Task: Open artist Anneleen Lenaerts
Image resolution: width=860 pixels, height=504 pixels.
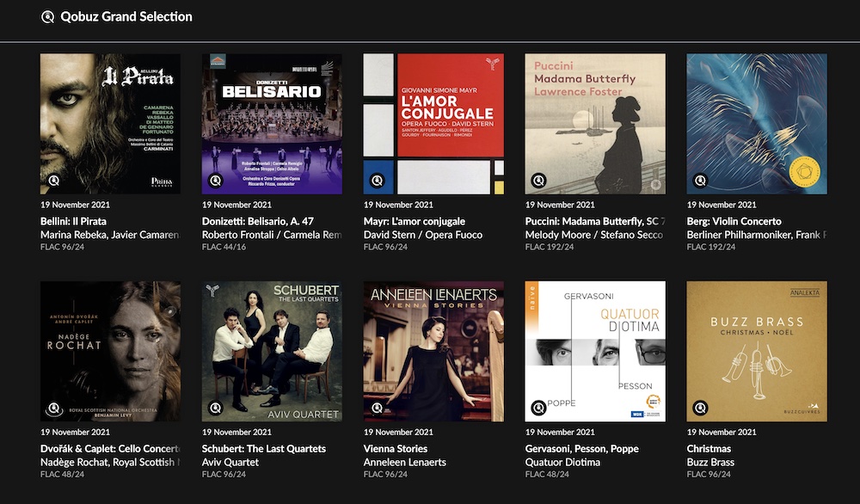Action: (405, 463)
